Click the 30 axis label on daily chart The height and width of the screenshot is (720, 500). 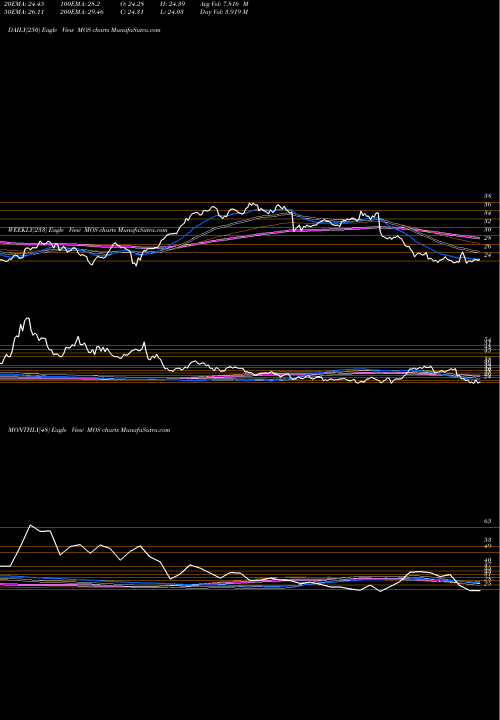pyautogui.click(x=487, y=230)
